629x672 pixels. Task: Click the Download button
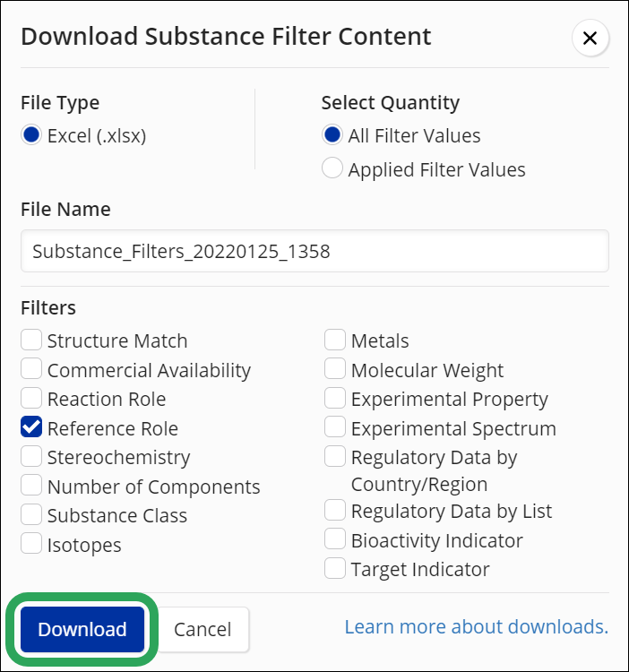[82, 629]
